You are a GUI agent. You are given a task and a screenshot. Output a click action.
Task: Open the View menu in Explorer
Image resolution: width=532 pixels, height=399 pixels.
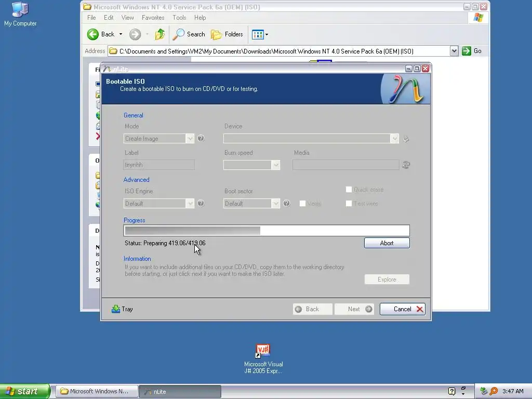[128, 18]
